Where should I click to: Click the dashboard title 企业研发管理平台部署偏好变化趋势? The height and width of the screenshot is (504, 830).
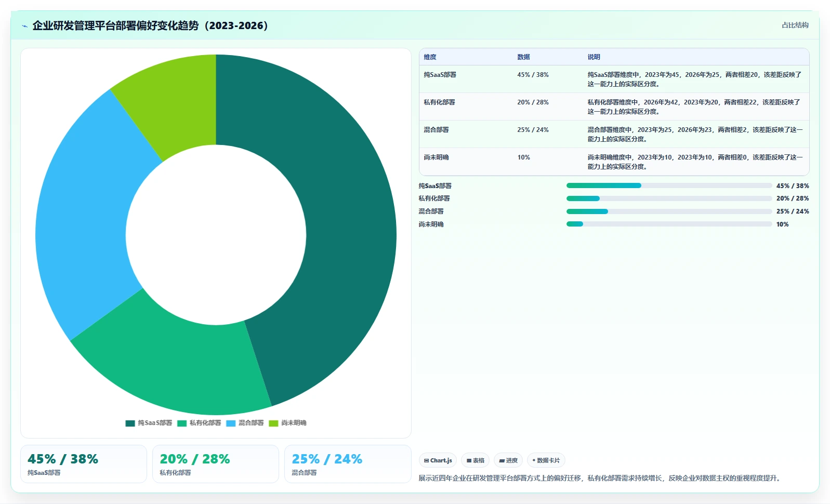tap(150, 25)
